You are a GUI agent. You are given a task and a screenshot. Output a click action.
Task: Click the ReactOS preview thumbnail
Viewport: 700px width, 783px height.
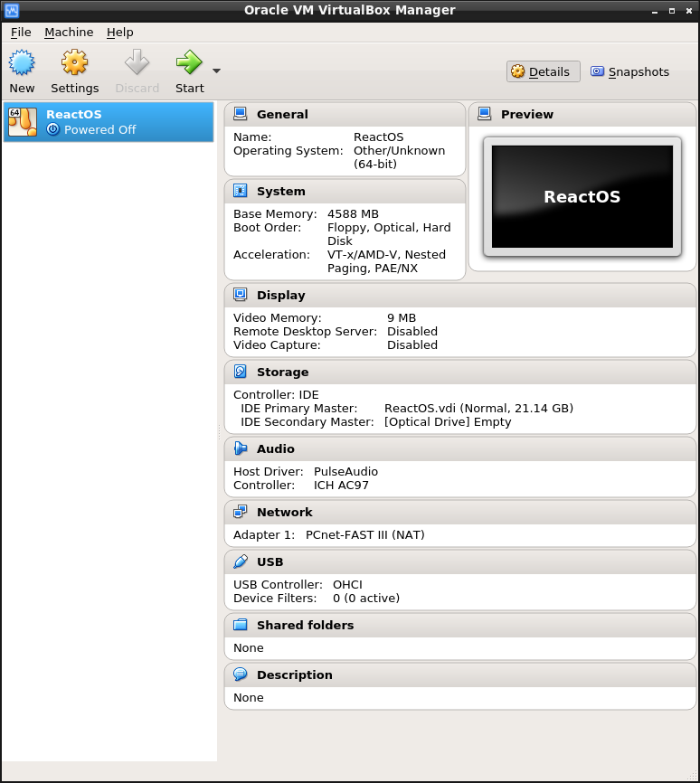click(x=582, y=197)
